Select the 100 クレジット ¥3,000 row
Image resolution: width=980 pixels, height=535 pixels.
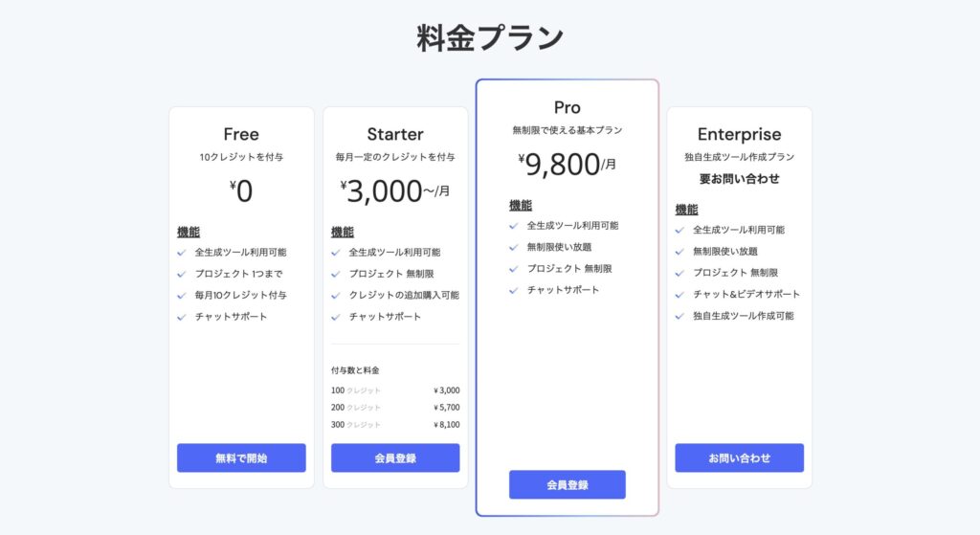[x=395, y=390]
